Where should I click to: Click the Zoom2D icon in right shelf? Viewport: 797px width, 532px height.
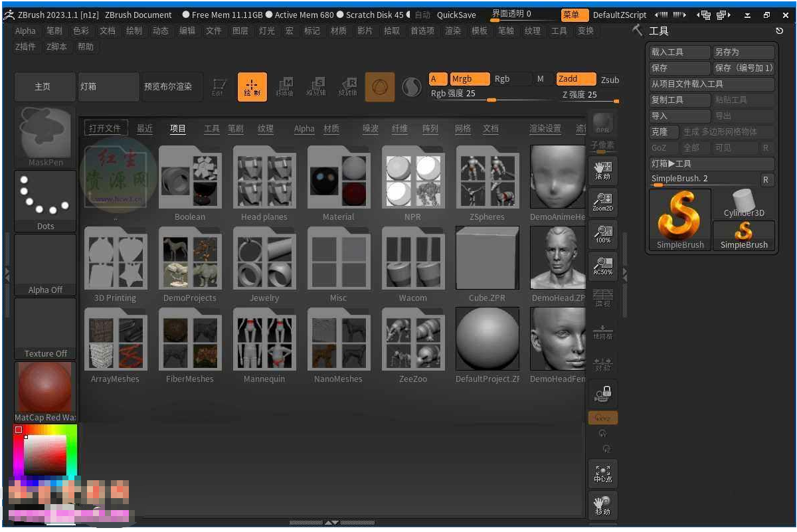602,203
